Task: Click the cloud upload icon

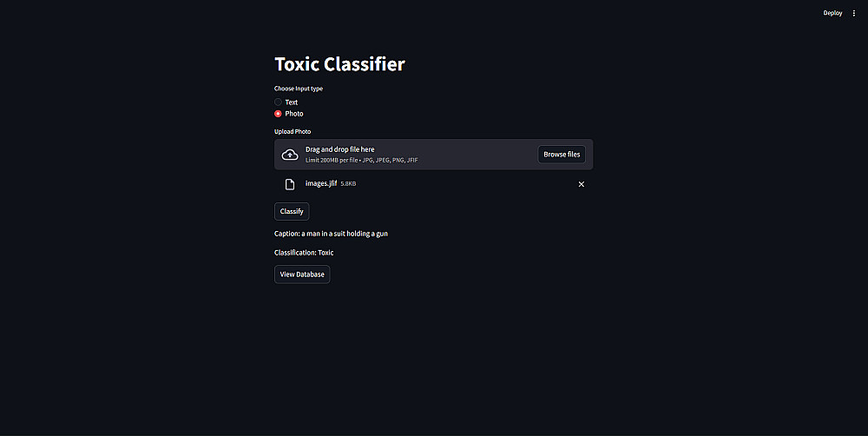Action: coord(291,155)
